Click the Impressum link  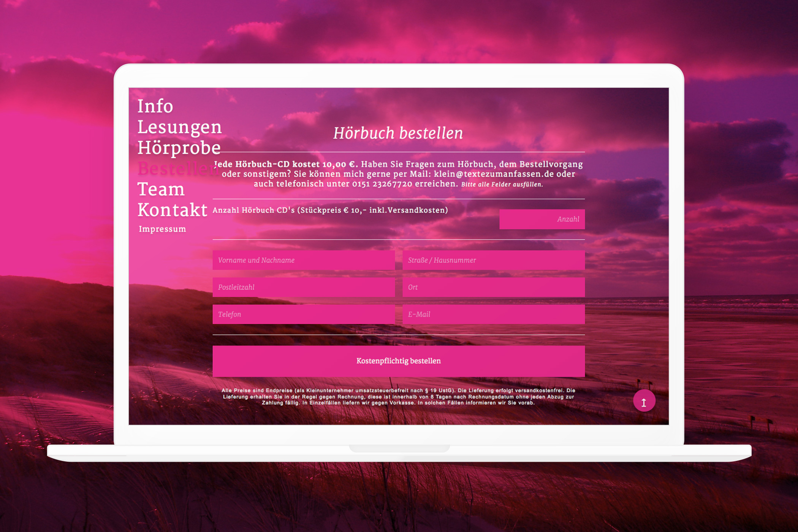162,229
